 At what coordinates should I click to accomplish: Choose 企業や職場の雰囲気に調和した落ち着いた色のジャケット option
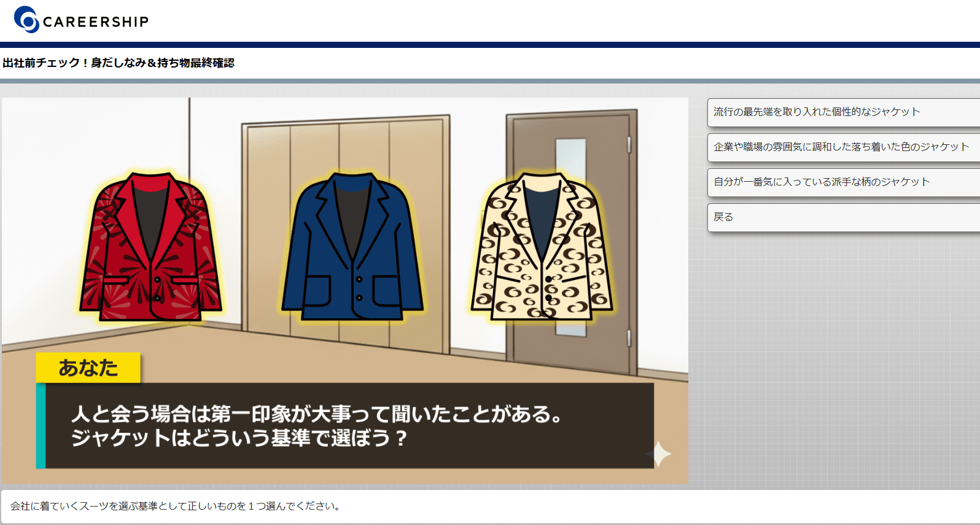pos(842,147)
